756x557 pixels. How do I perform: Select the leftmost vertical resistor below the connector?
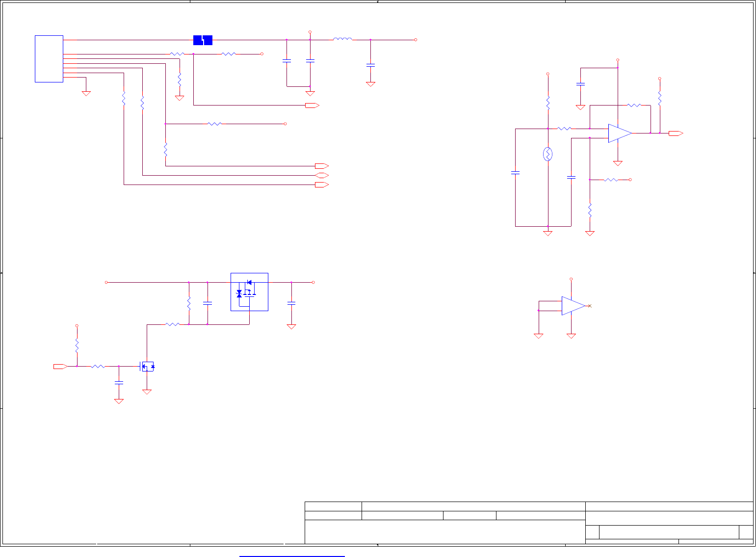pos(124,98)
